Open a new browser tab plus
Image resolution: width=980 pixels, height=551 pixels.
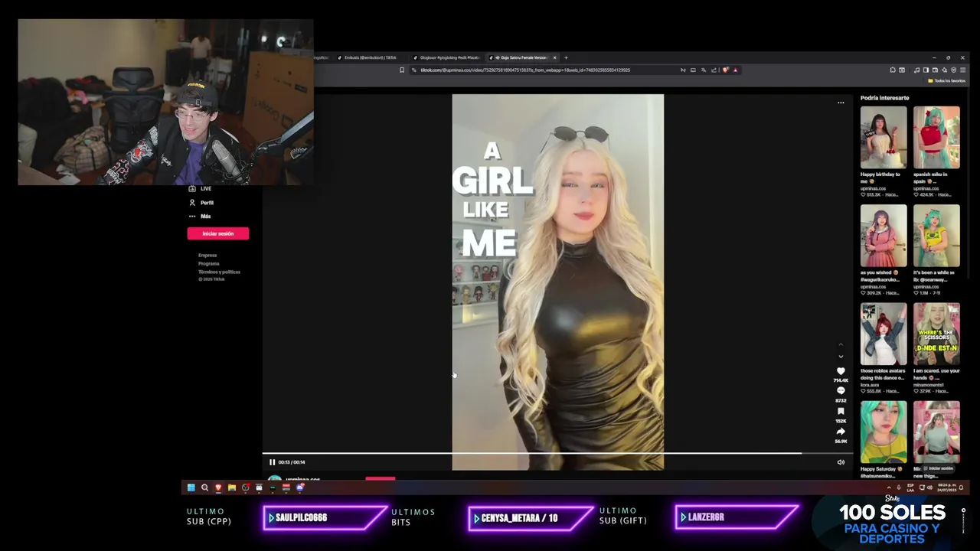pos(566,57)
